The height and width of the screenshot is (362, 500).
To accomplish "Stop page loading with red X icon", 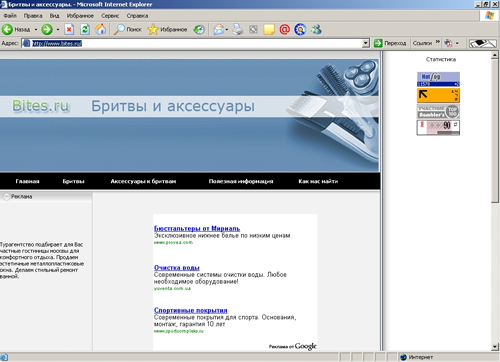I will click(69, 30).
